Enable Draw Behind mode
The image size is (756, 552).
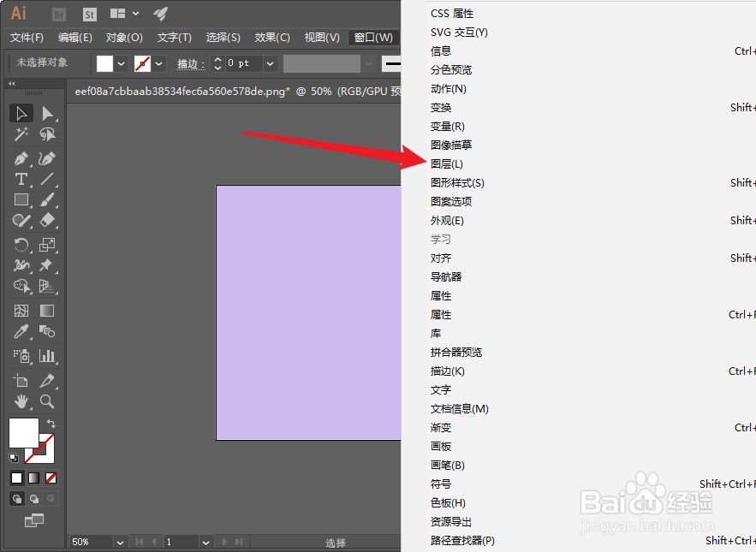33,498
